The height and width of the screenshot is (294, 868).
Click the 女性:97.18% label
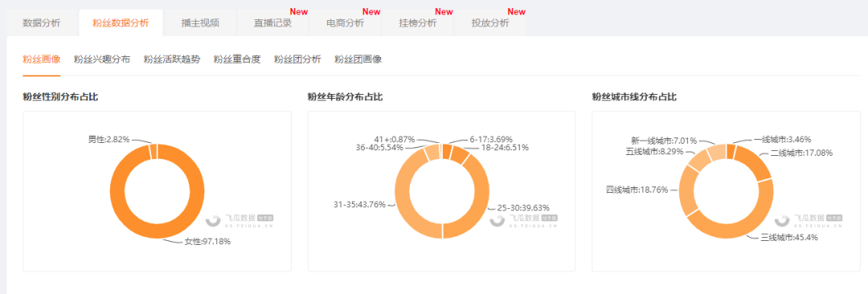(207, 242)
